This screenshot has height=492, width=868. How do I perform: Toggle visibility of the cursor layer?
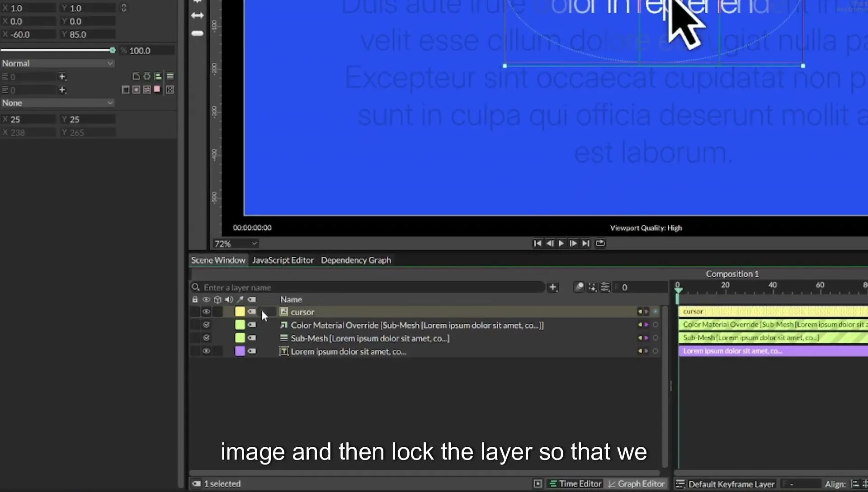(x=206, y=312)
